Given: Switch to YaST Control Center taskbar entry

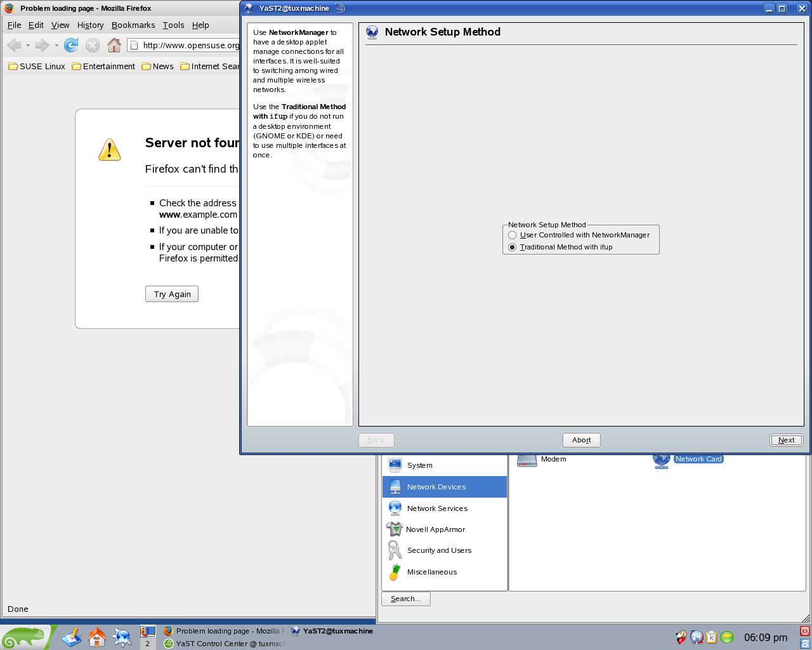Looking at the screenshot, I should point(224,643).
